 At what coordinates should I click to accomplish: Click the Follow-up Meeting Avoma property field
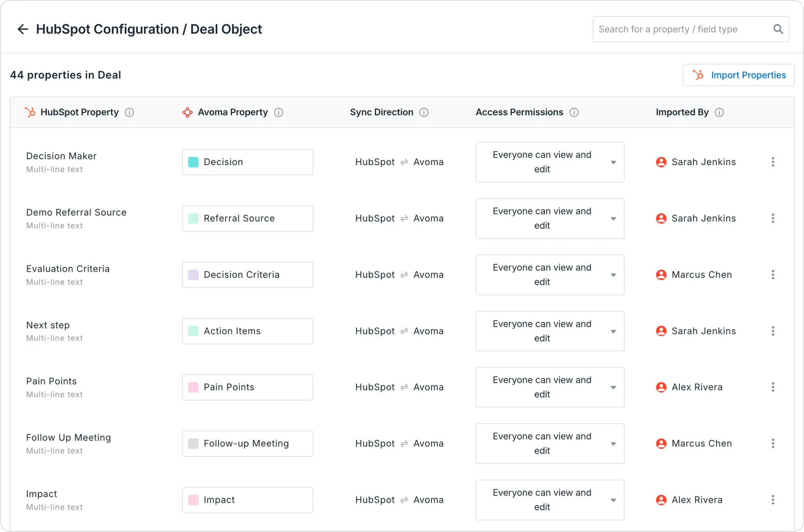[x=247, y=443]
